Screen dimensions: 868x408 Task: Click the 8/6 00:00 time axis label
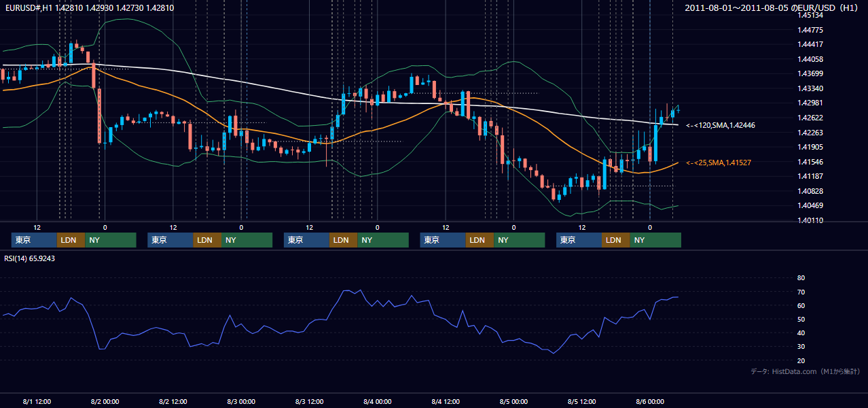point(650,402)
